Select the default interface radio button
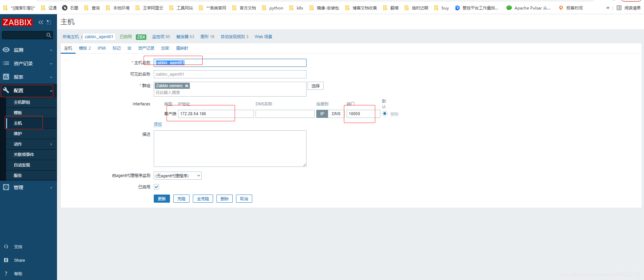The height and width of the screenshot is (280, 644). 385,113
